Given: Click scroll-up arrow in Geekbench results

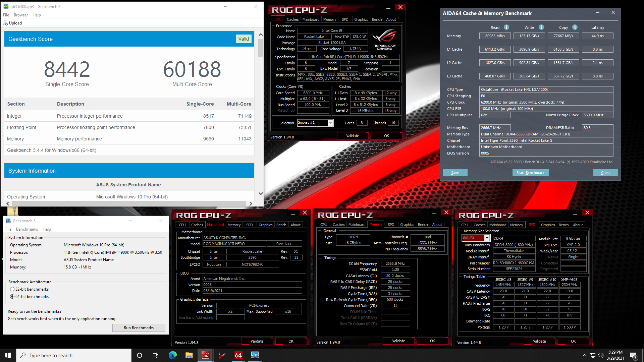Looking at the screenshot, I should click(261, 35).
